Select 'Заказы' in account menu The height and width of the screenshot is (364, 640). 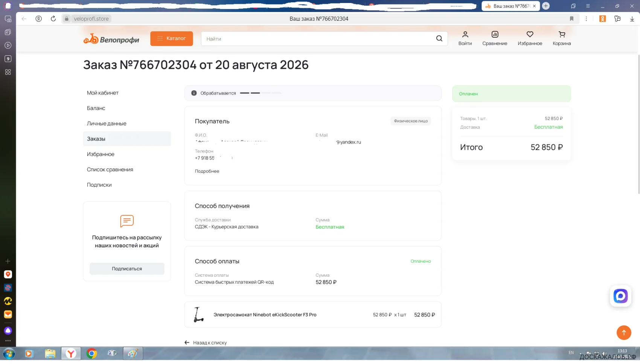tap(127, 139)
